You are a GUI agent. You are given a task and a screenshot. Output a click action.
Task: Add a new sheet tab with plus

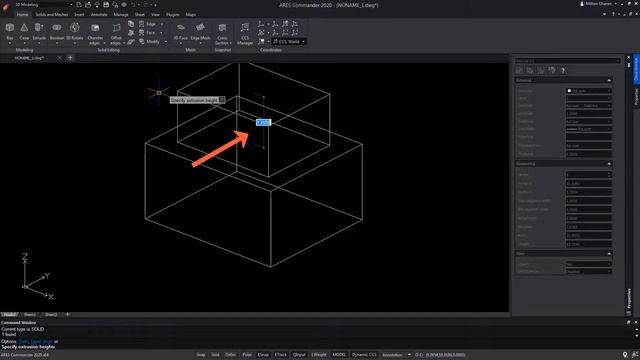click(67, 315)
